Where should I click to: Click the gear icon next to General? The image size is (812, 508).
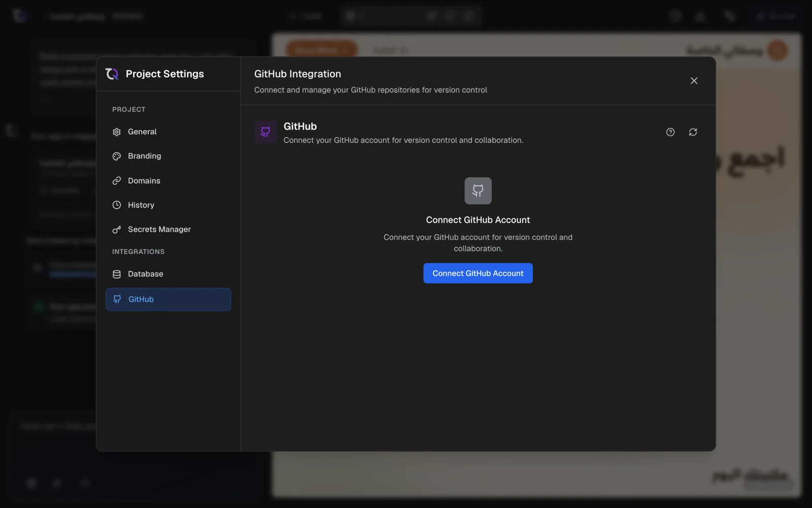click(x=117, y=132)
